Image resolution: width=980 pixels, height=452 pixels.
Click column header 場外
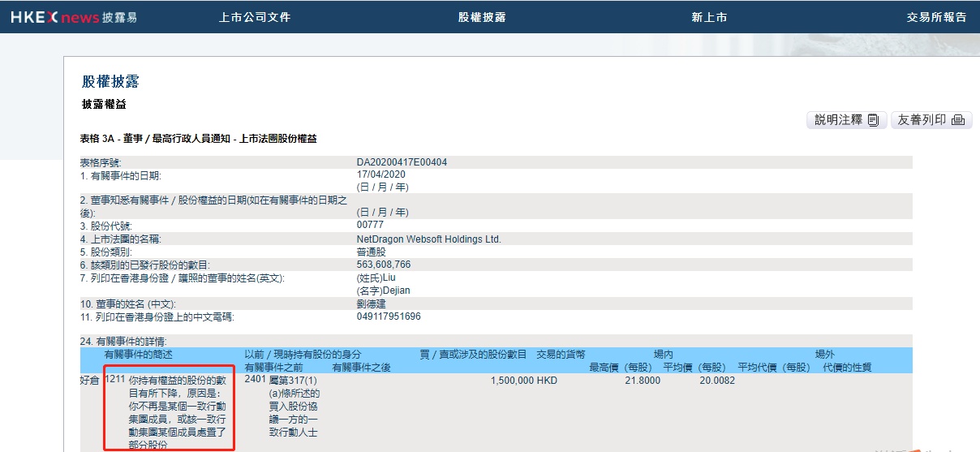[x=825, y=355]
